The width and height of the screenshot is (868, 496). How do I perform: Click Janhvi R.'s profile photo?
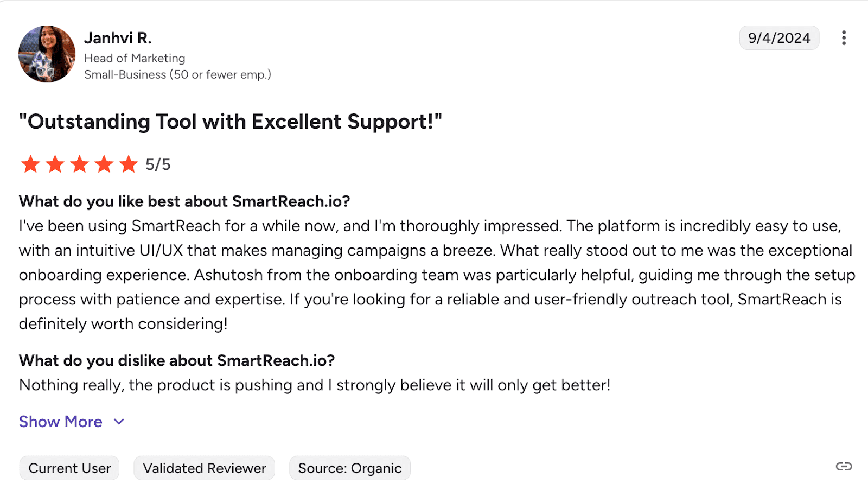click(x=47, y=54)
